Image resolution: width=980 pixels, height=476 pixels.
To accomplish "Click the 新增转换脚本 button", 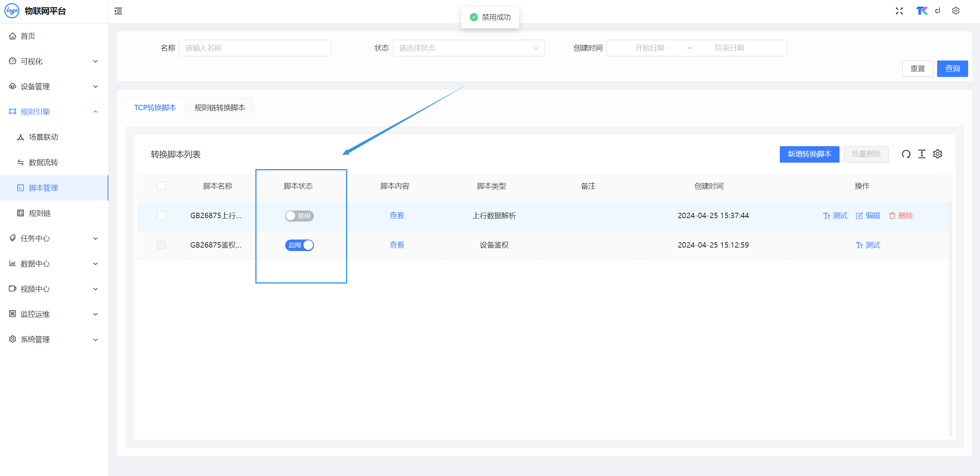I will click(x=809, y=154).
